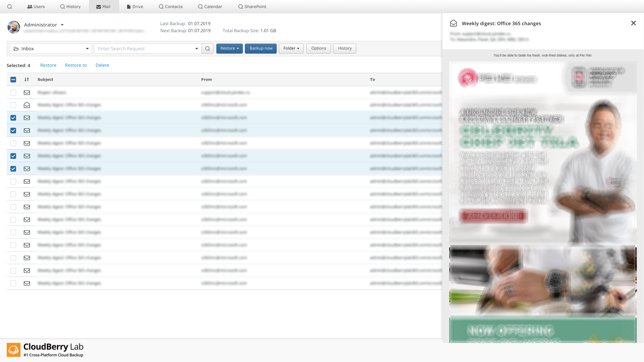Click the opened envelope icon in second row

27,105
